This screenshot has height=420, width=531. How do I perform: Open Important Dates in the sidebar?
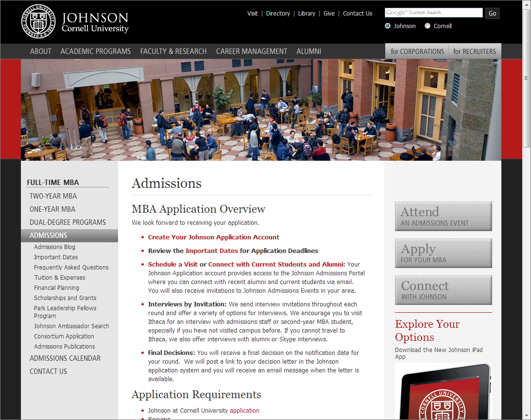[x=56, y=257]
